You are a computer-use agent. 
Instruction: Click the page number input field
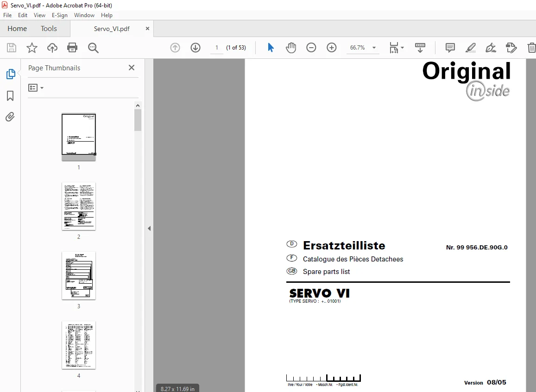(216, 48)
